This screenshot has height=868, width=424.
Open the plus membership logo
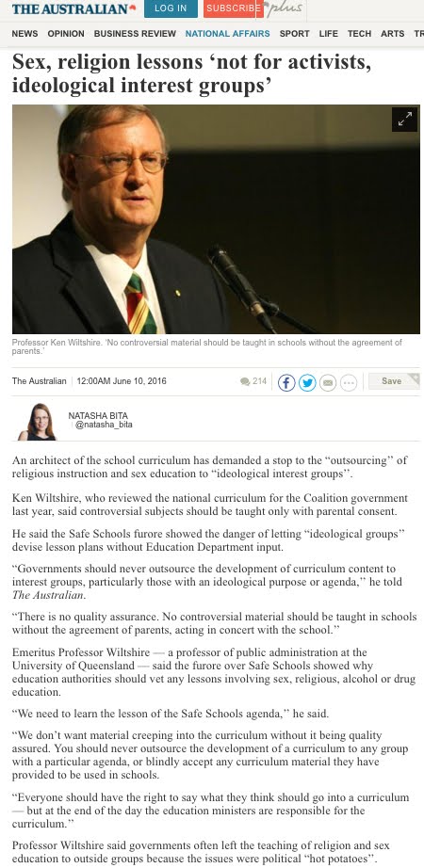[284, 8]
